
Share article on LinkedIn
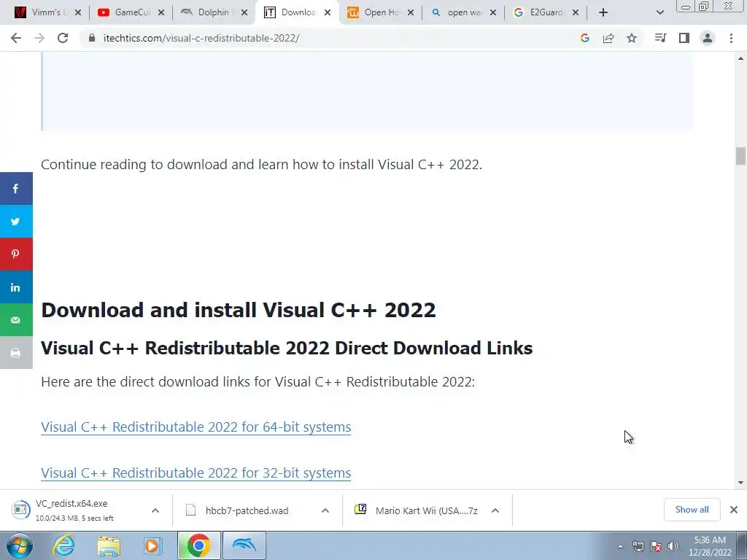pyautogui.click(x=16, y=287)
